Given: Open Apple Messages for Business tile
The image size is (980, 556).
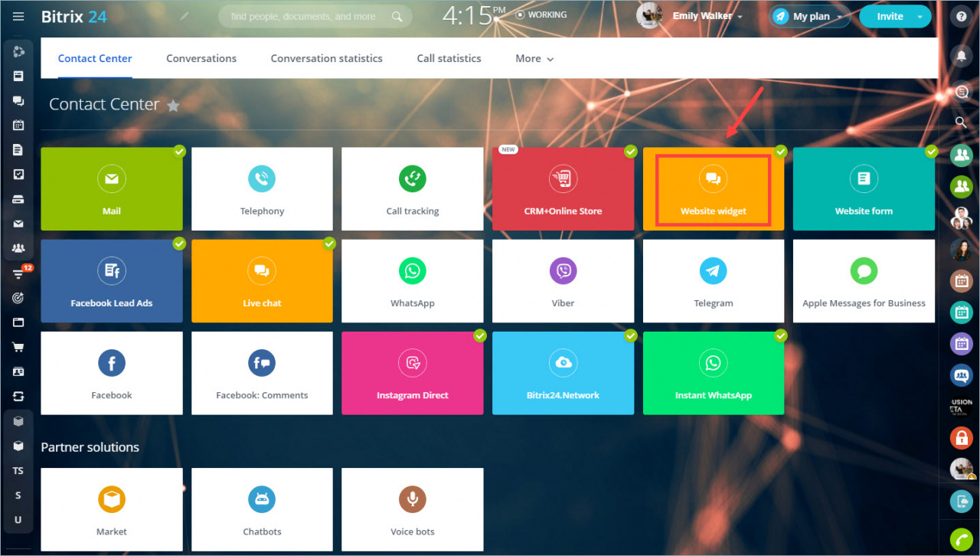Looking at the screenshot, I should tap(864, 281).
